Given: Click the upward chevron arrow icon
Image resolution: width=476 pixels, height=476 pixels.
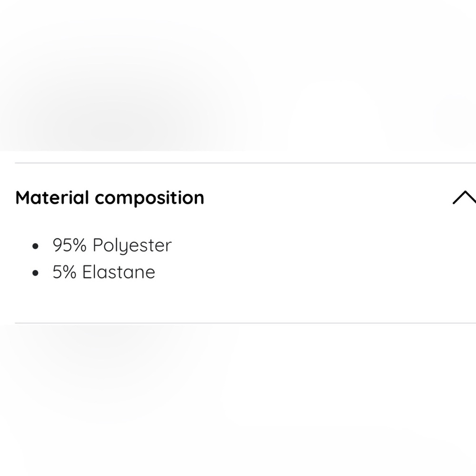Looking at the screenshot, I should click(465, 198).
